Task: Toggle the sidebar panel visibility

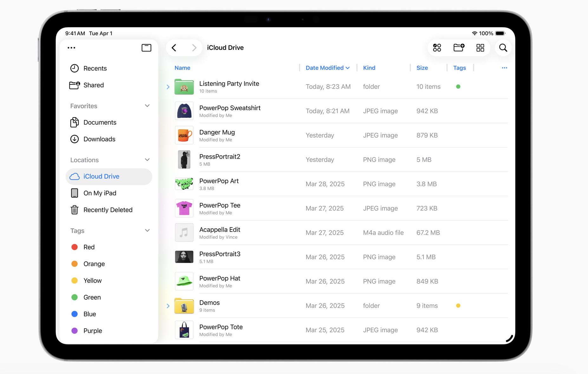Action: coord(146,48)
